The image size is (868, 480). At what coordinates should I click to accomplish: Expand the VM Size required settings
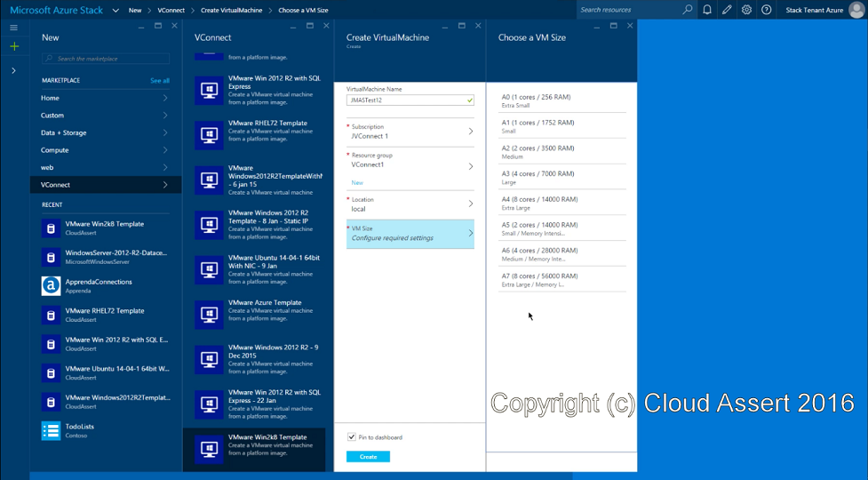click(410, 234)
